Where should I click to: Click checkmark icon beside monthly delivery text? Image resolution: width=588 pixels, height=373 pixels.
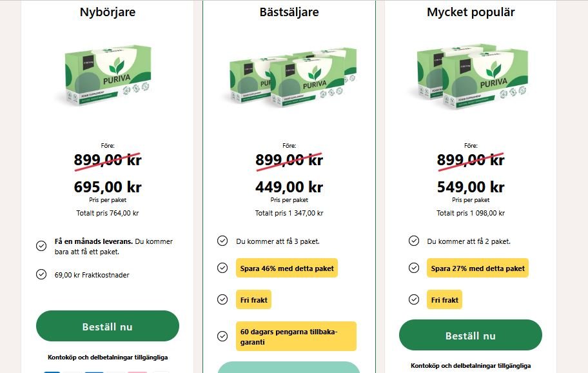point(41,247)
